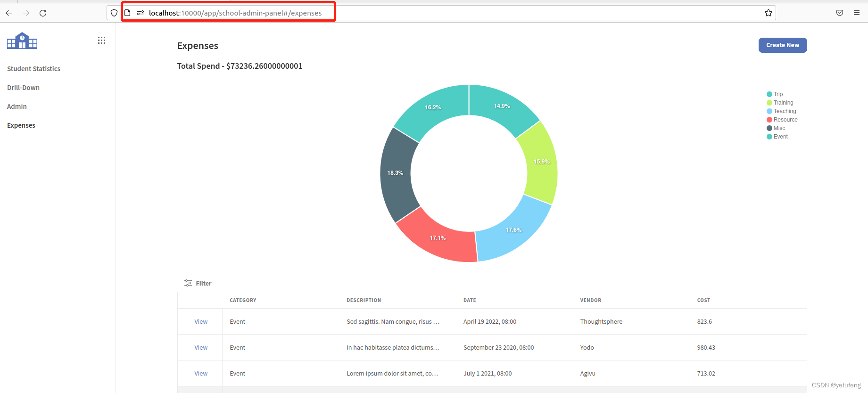Click the Create New button
The image size is (868, 393).
[x=783, y=45]
